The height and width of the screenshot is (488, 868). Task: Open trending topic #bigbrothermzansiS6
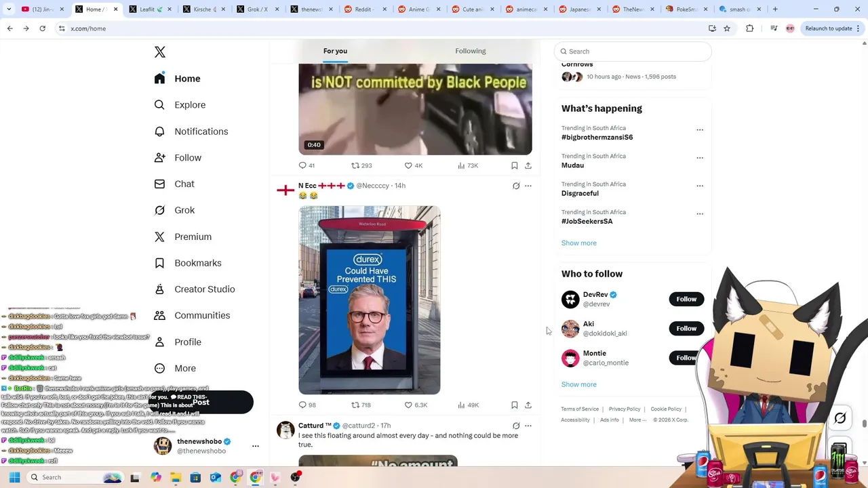click(x=597, y=137)
